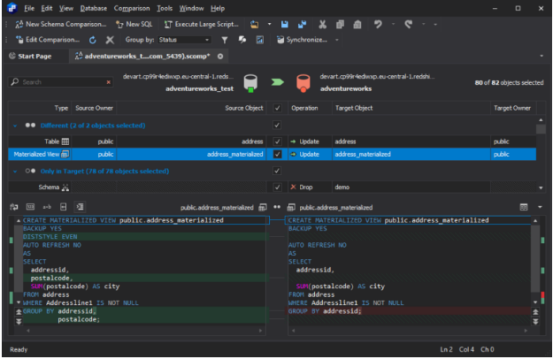Screen dimensions: 554x360
Task: Click the Cut scissors icon
Action: (322, 24)
